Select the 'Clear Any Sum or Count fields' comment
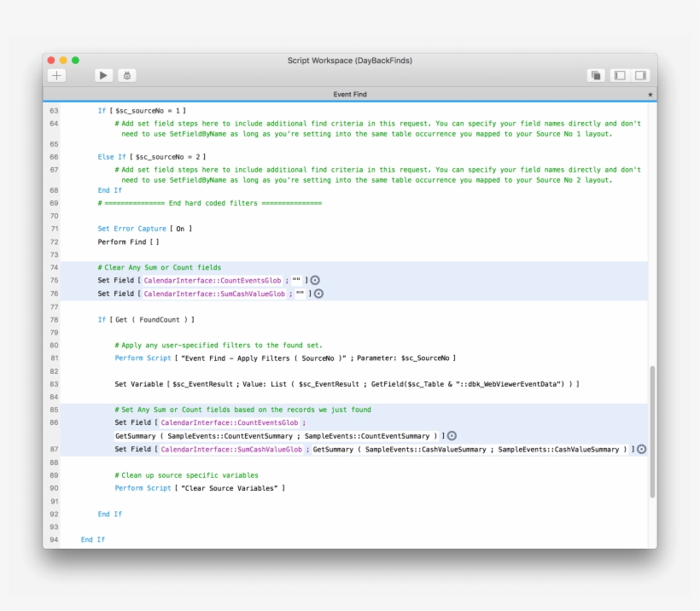The width and height of the screenshot is (700, 611). 158,266
